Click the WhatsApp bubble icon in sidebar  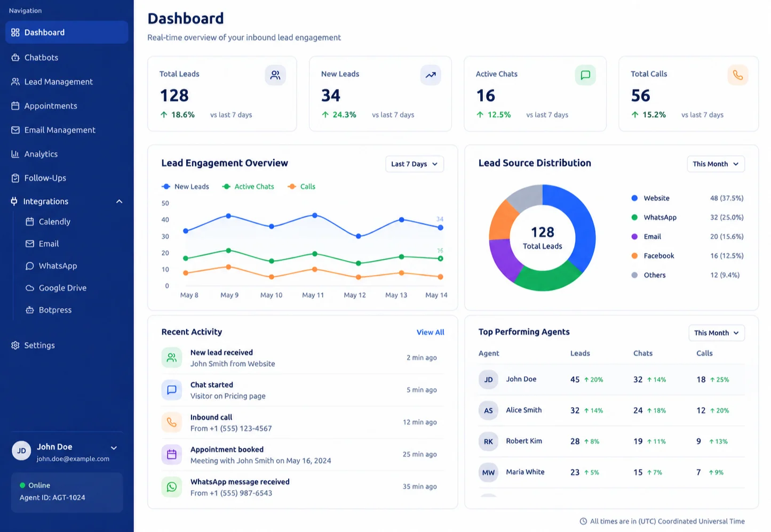click(x=30, y=266)
